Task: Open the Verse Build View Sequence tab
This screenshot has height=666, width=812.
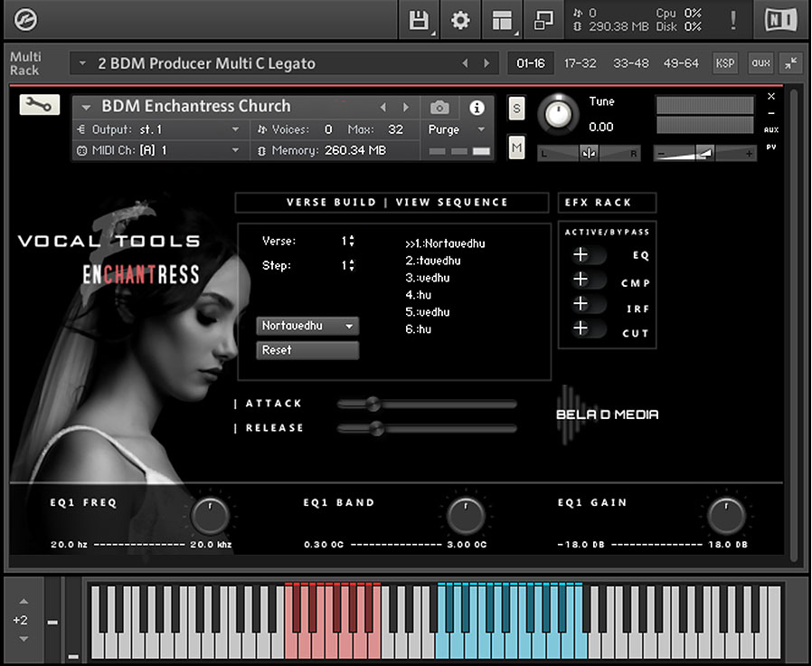Action: click(x=392, y=202)
